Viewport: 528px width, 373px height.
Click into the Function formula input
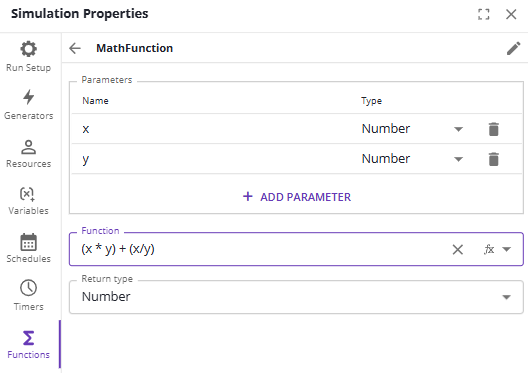tap(263, 249)
